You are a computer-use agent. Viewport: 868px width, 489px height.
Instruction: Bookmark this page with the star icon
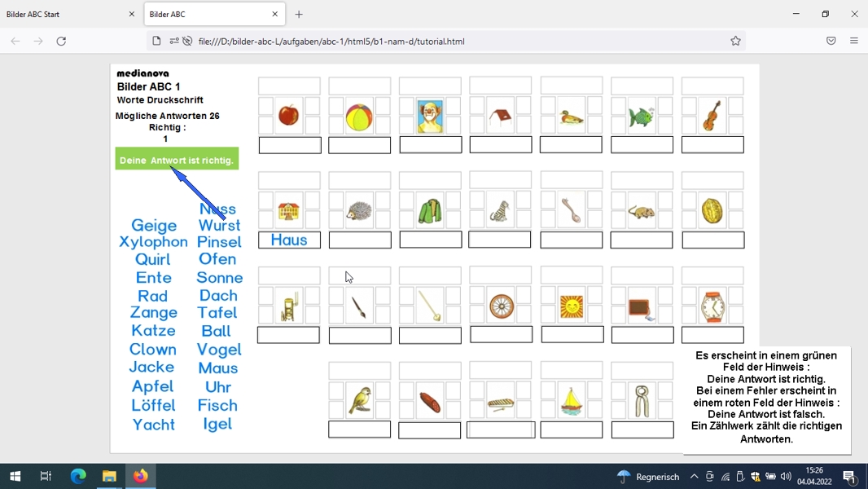point(735,41)
